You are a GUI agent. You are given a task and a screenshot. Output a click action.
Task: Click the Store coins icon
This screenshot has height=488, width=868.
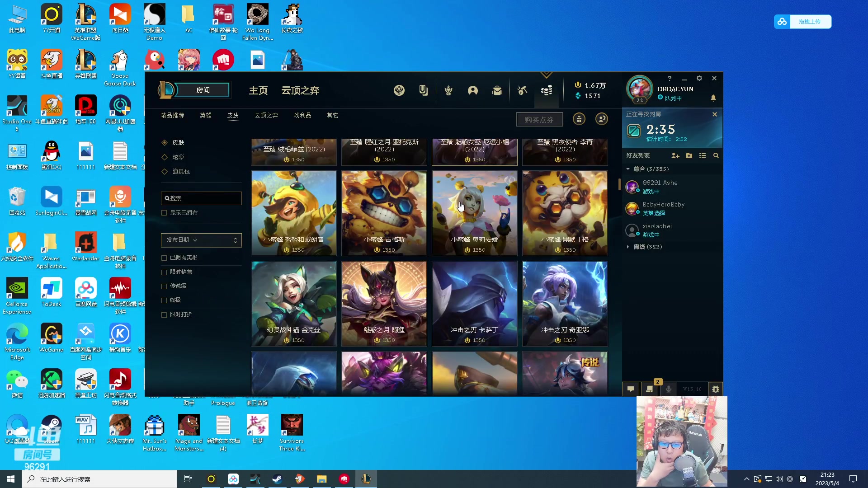[x=547, y=90]
